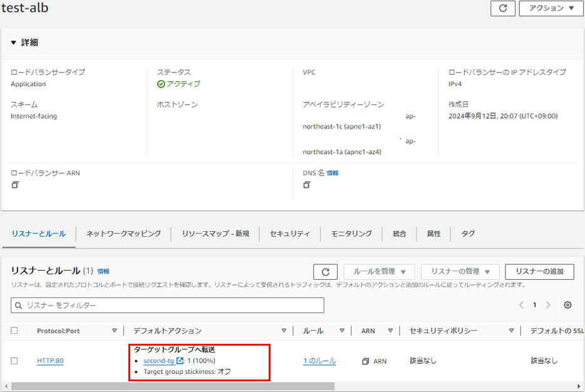Screen dimensions: 585x392
Task: Open 情報 link next to DNS 名
Action: point(333,173)
